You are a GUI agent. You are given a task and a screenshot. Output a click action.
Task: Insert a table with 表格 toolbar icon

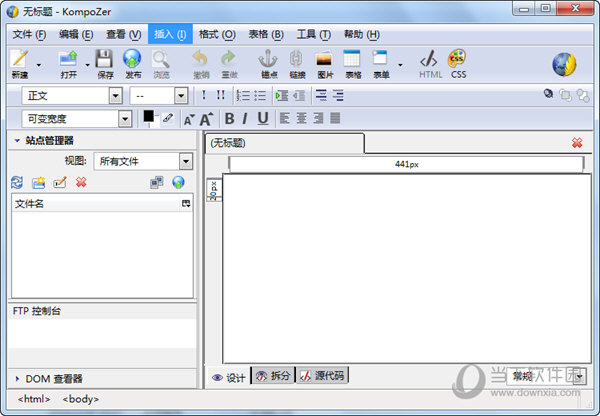coord(352,64)
